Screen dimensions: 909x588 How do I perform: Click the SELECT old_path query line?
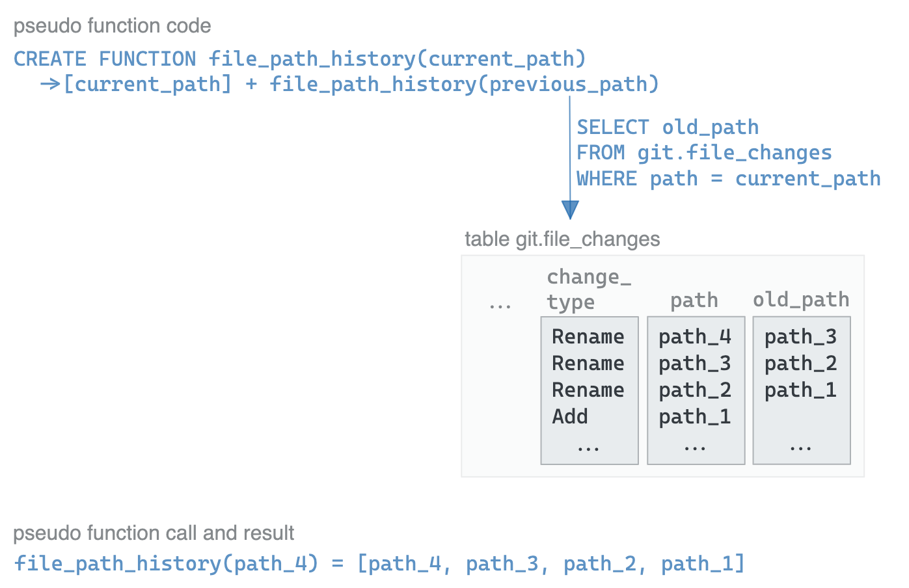coord(667,127)
